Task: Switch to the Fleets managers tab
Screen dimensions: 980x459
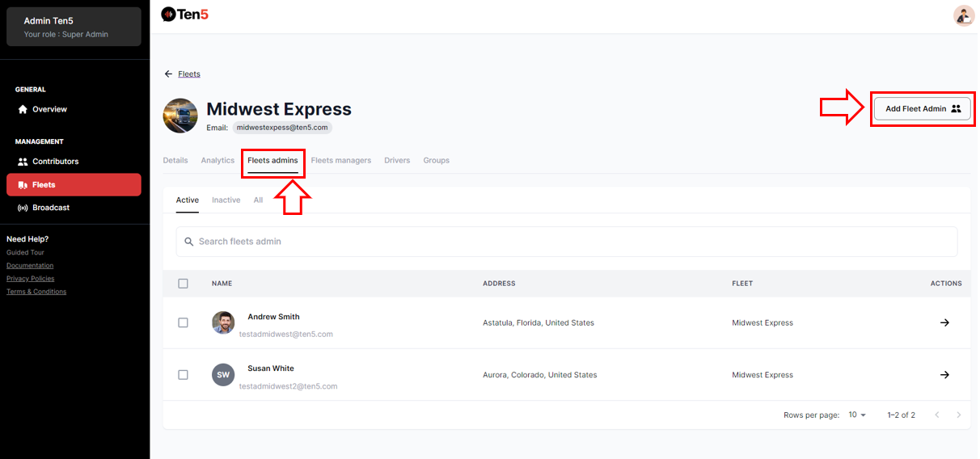Action: pyautogui.click(x=340, y=160)
